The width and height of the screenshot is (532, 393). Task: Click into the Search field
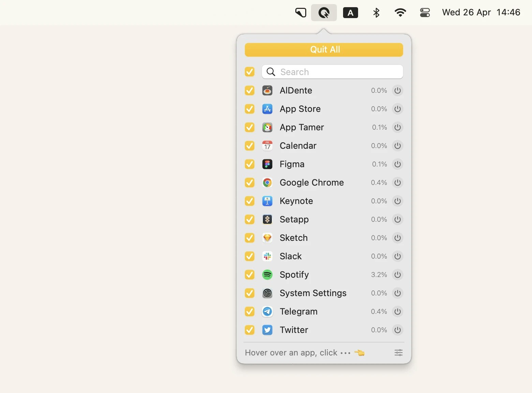332,72
